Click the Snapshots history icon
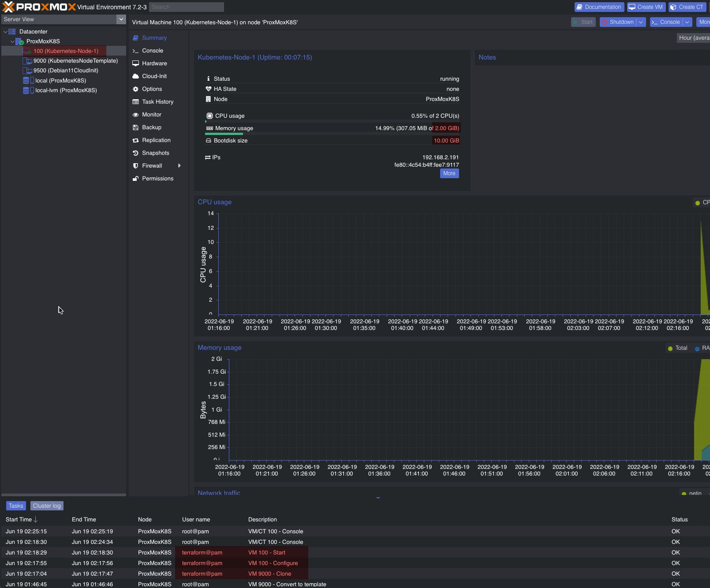 click(136, 153)
